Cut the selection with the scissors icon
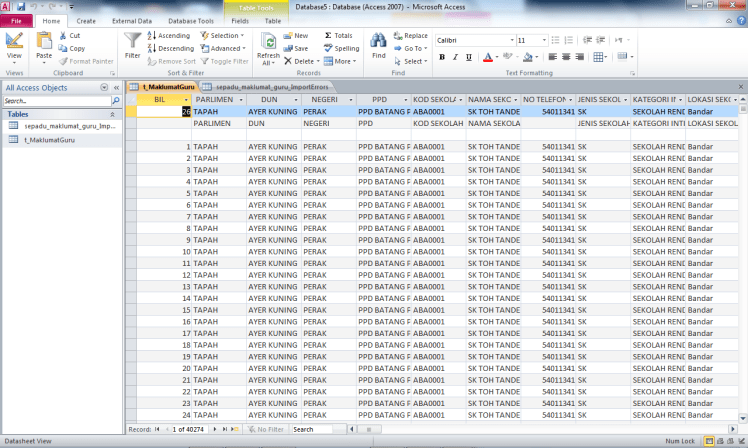The image size is (748, 448). (x=70, y=35)
